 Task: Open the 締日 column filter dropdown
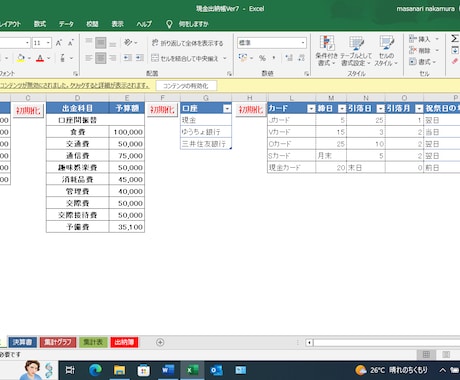pos(342,109)
